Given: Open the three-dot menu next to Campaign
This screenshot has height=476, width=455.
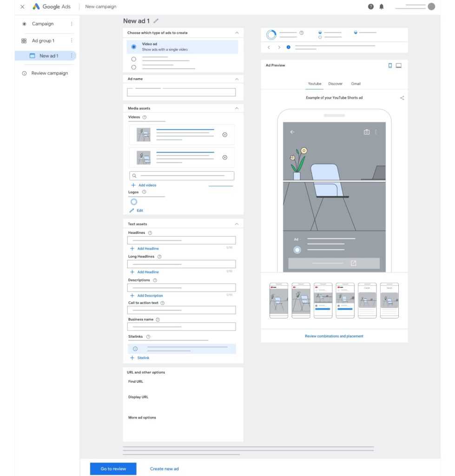Looking at the screenshot, I should click(x=71, y=24).
